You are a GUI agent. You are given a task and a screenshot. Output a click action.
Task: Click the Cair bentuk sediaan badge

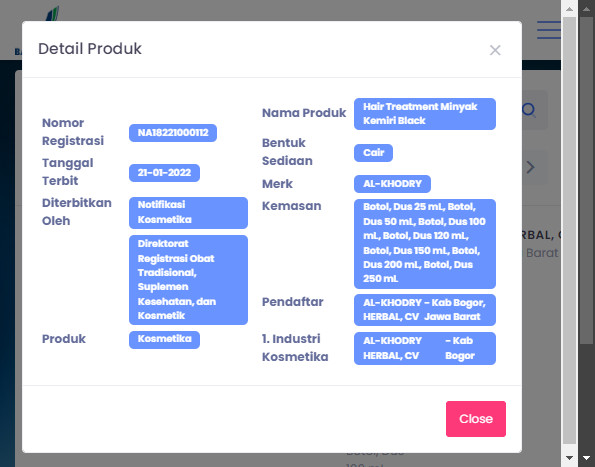pos(373,153)
